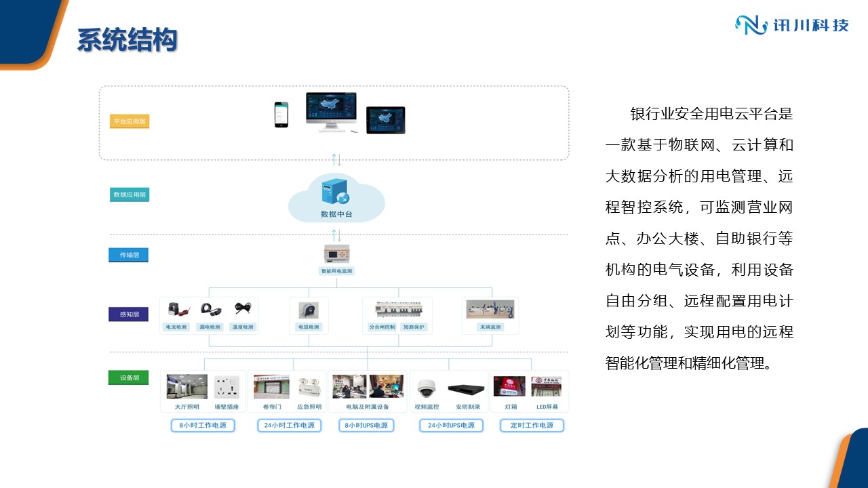This screenshot has width=868, height=488.
Task: Select the purple 感知层 label
Action: click(129, 314)
